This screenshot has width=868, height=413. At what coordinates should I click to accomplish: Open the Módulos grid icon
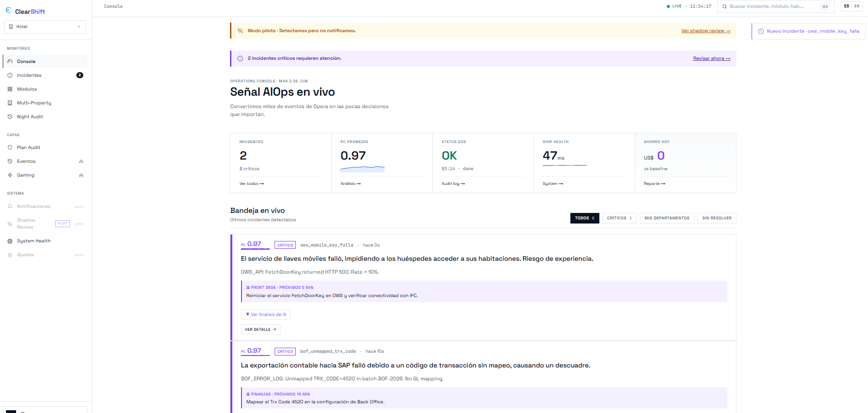click(10, 89)
